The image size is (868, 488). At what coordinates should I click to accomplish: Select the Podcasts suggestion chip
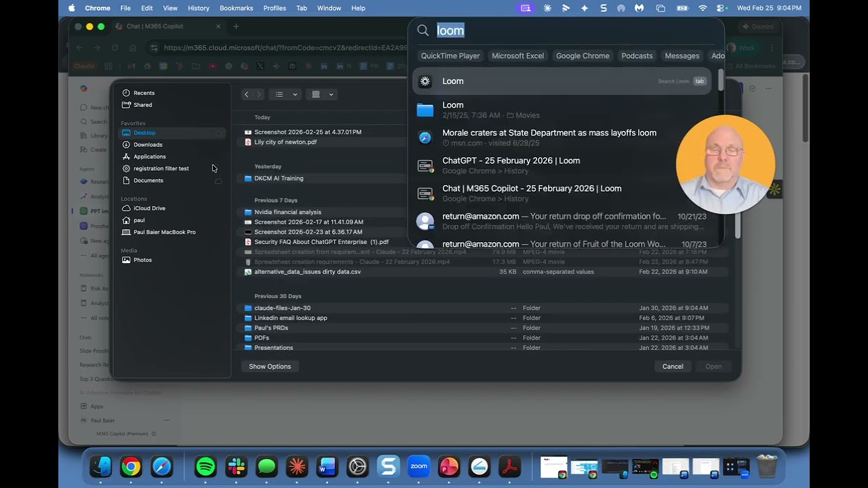(x=637, y=56)
